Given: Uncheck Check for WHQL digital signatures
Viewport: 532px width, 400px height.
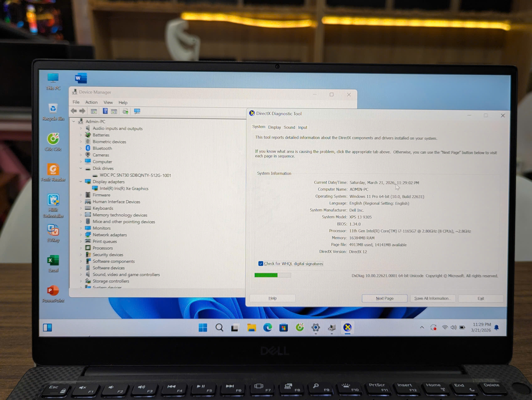Looking at the screenshot, I should pos(261,264).
